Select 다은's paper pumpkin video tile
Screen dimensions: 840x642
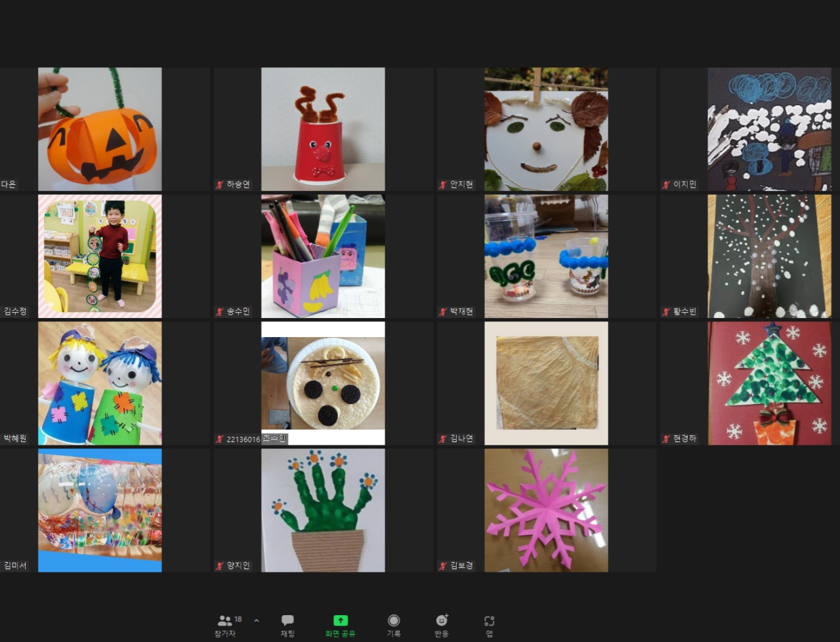(100, 129)
